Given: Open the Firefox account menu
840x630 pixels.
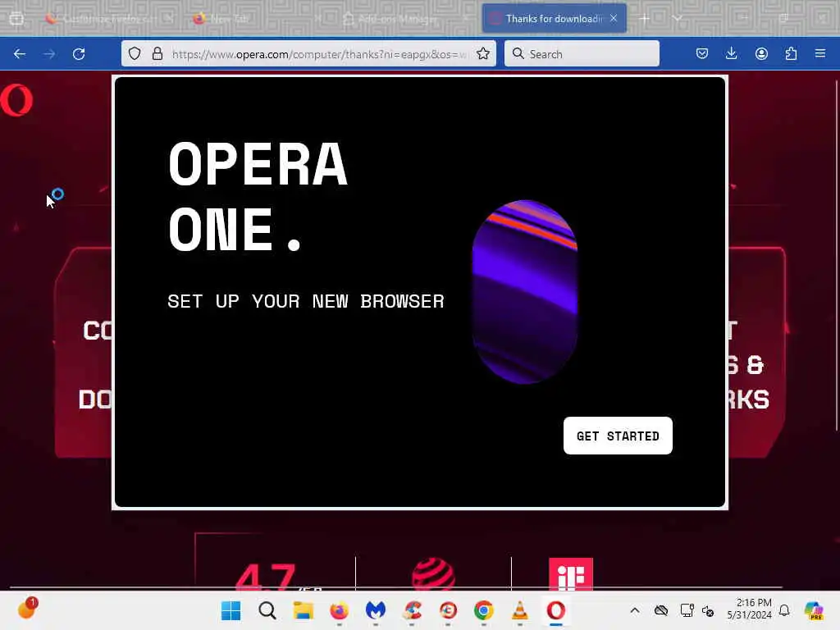Looking at the screenshot, I should 761,53.
